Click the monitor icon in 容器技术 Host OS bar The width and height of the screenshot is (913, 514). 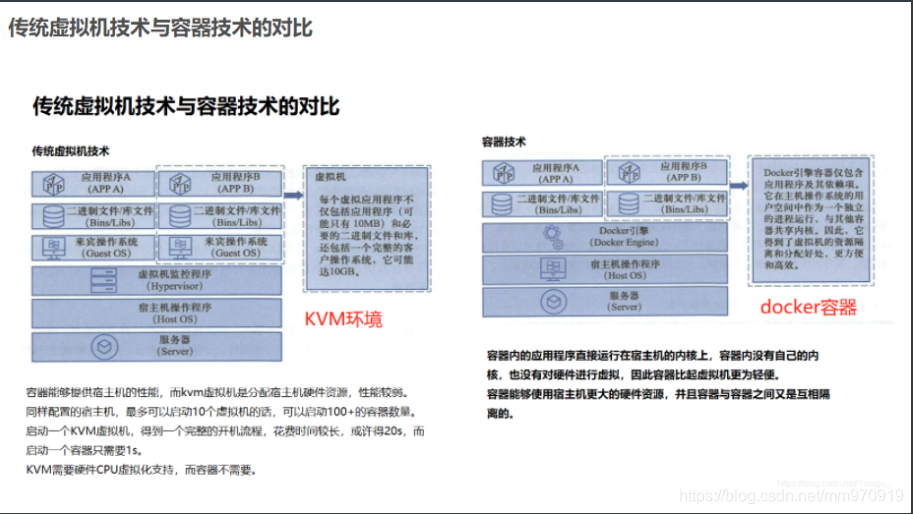[553, 269]
